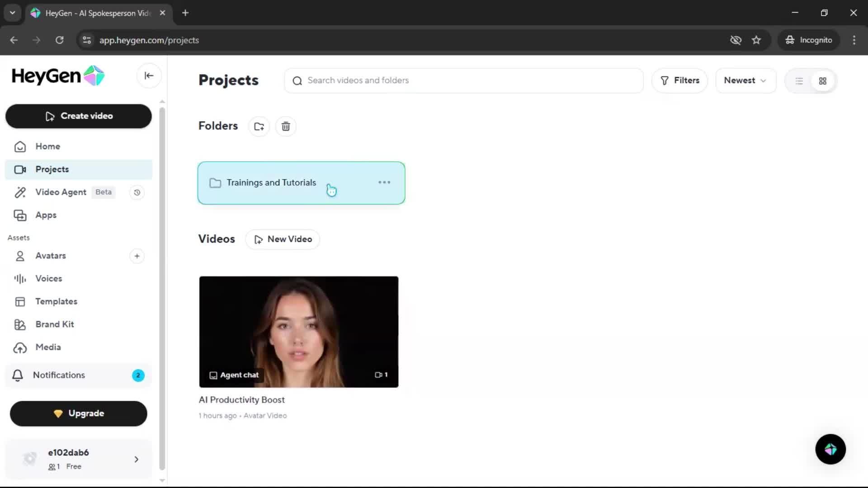Bookmark page with the star icon

(x=756, y=40)
